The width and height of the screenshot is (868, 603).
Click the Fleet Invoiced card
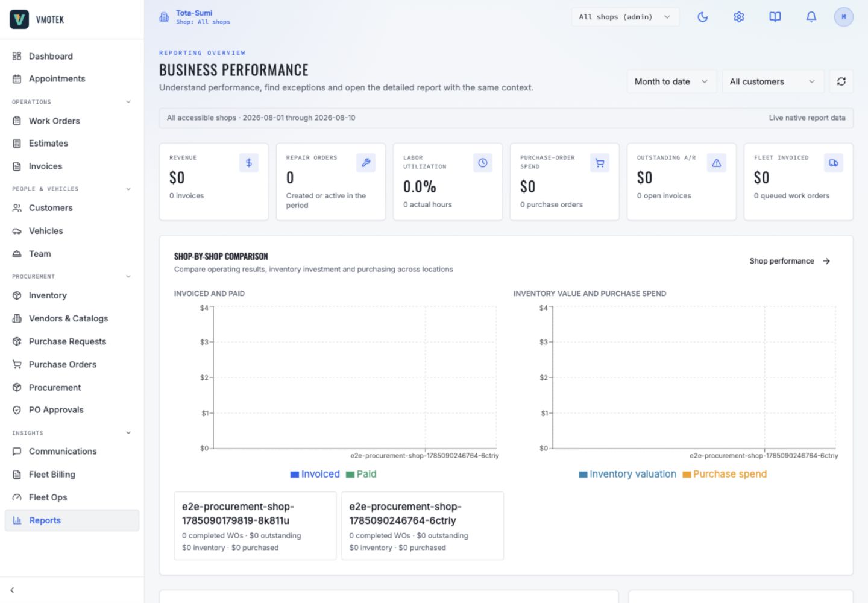coord(799,182)
